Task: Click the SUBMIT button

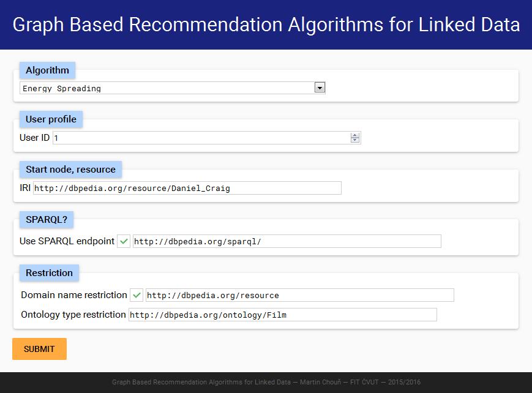Action: point(39,349)
